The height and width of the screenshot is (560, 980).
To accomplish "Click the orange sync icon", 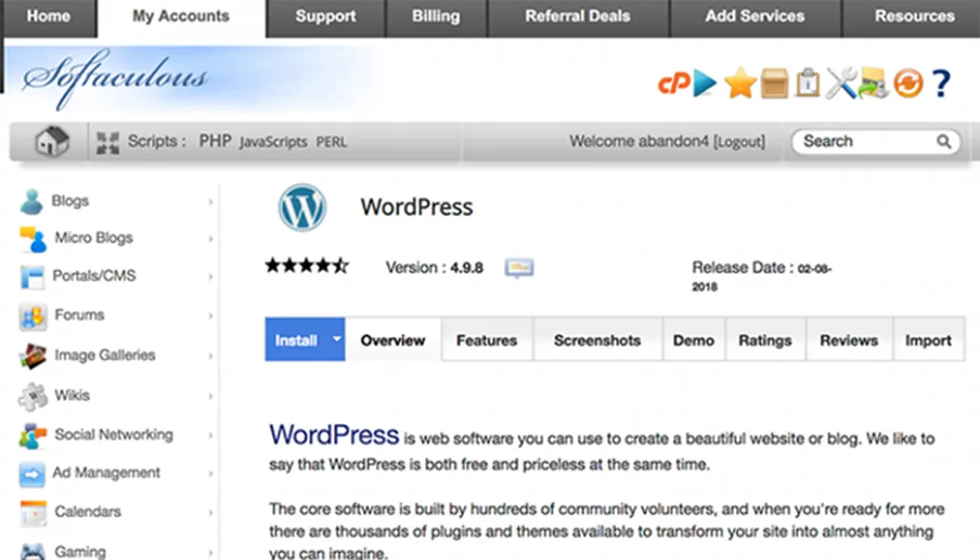I will [908, 83].
